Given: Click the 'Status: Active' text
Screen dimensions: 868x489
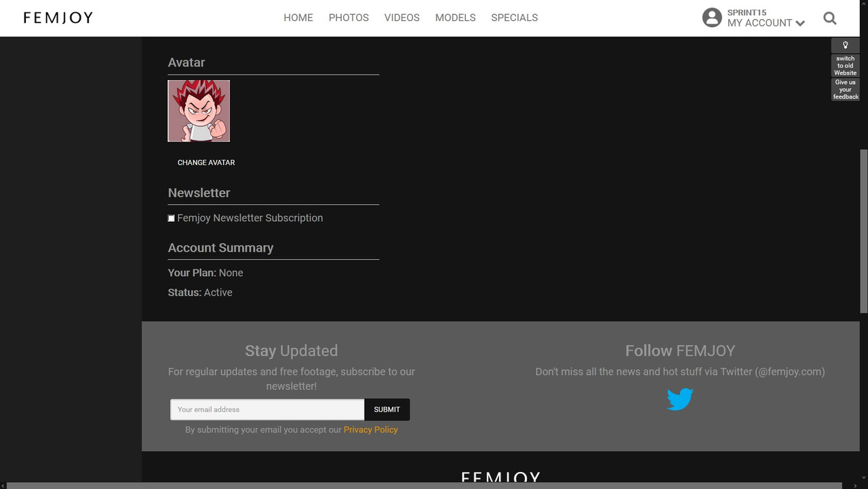Looking at the screenshot, I should coord(200,292).
